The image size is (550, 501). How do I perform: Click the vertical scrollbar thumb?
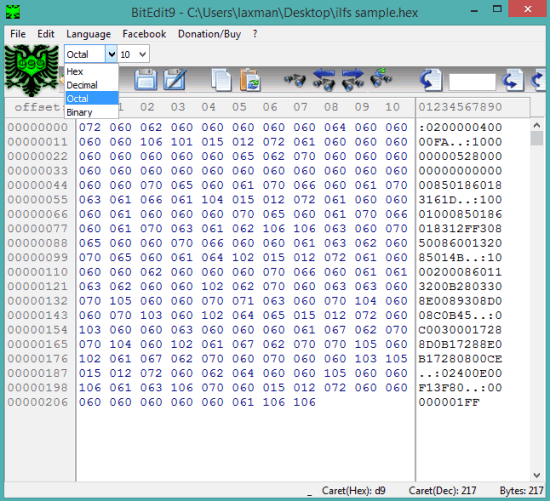pos(537,138)
